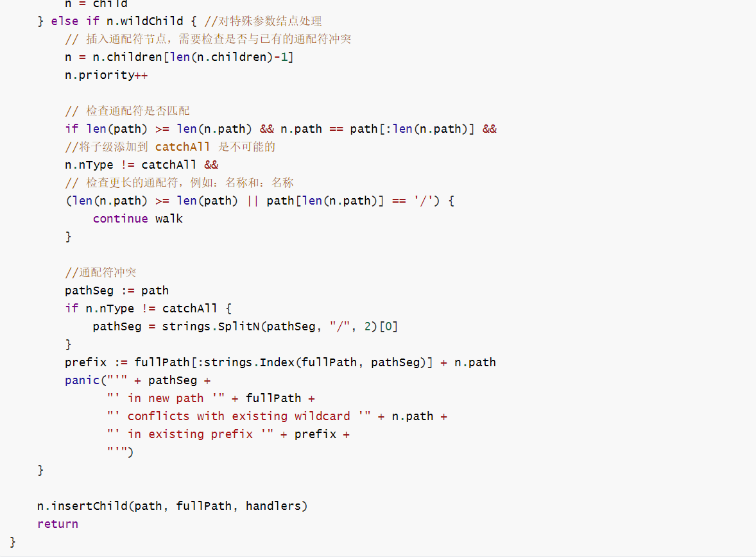Click the "in new path" string literal
Image resolution: width=756 pixels, height=558 pixels.
point(166,398)
